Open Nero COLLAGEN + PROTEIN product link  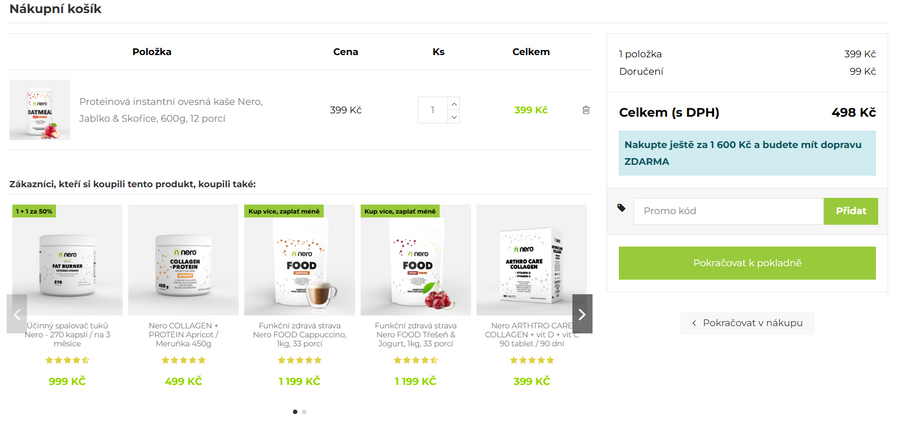183,332
